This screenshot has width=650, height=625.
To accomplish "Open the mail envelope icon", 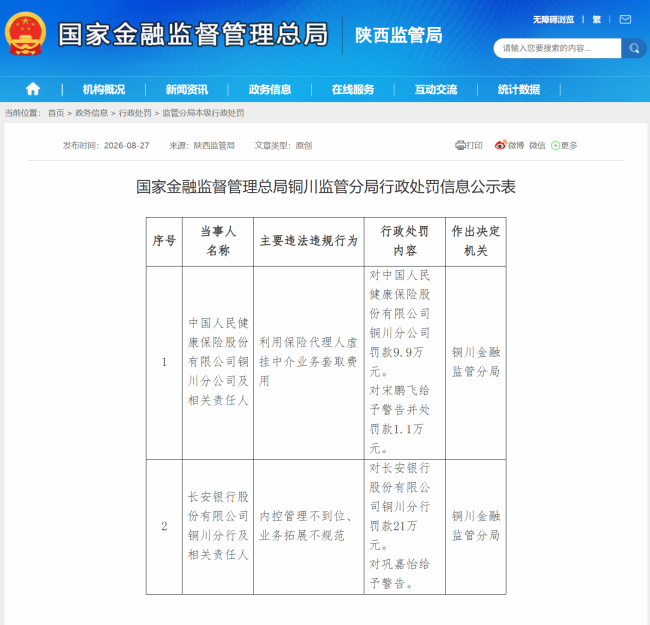I will click(625, 19).
